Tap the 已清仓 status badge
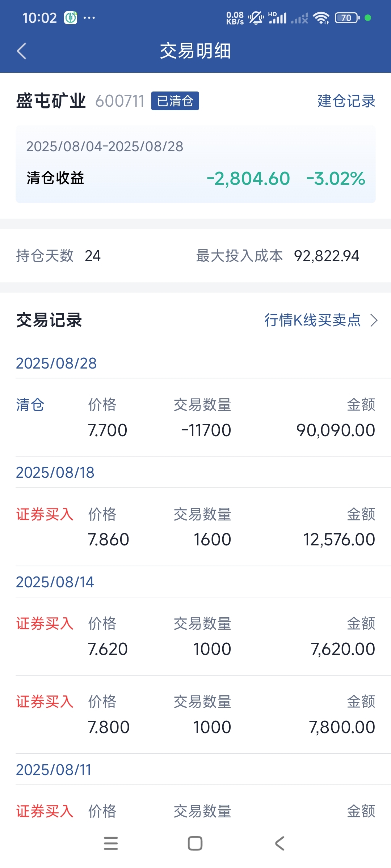The height and width of the screenshot is (868, 391). click(175, 101)
